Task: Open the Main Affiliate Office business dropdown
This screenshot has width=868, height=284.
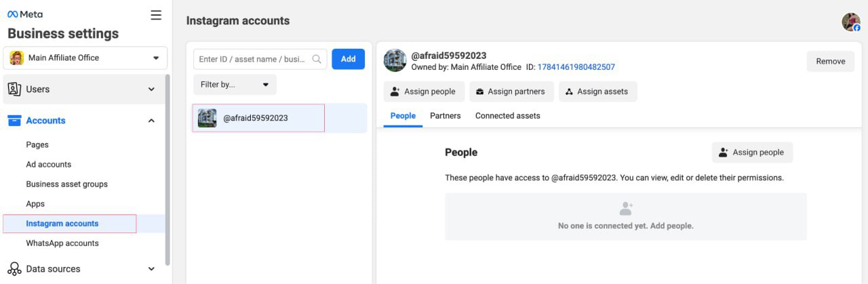Action: tap(85, 58)
